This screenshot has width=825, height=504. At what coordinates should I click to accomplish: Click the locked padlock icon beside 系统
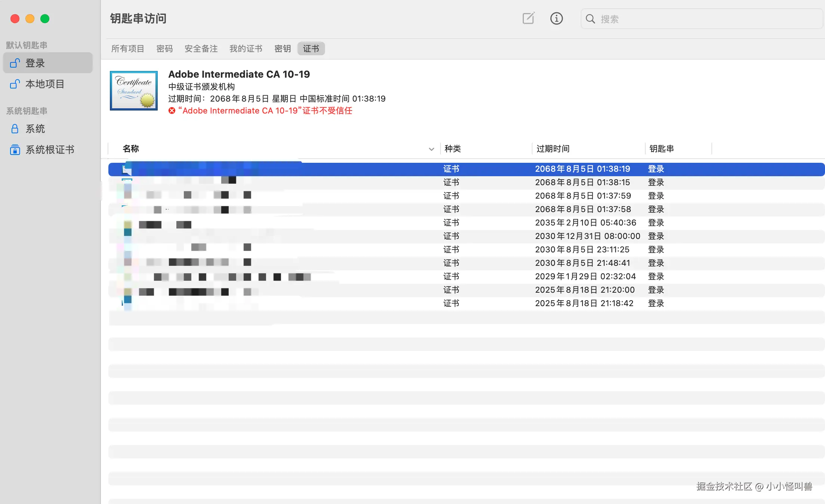[x=15, y=129]
